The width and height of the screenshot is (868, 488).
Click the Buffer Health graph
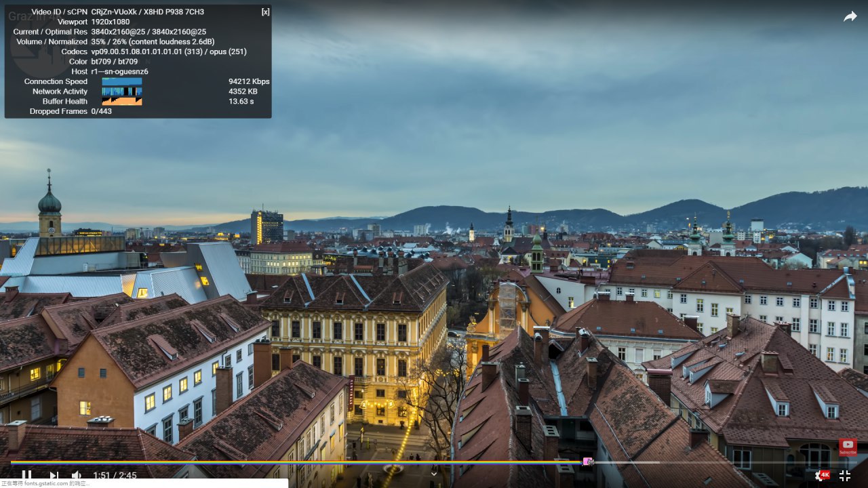[122, 101]
